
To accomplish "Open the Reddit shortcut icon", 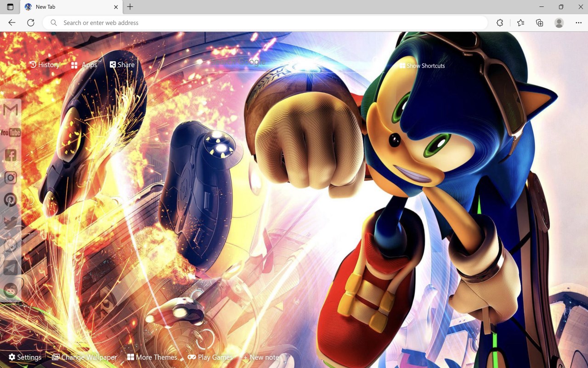I will coord(10,290).
